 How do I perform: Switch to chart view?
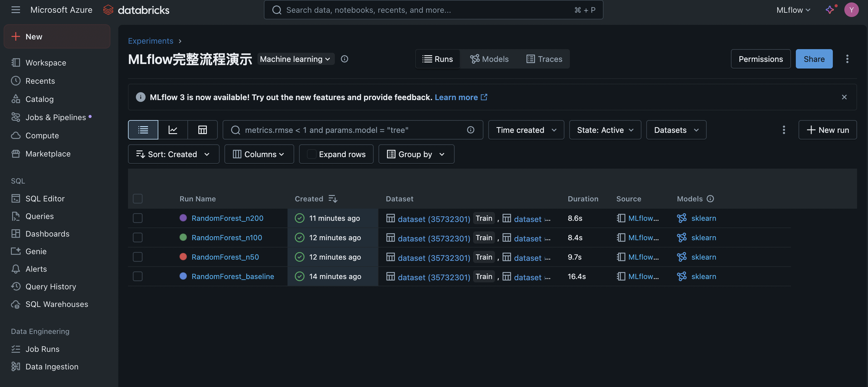(x=173, y=130)
